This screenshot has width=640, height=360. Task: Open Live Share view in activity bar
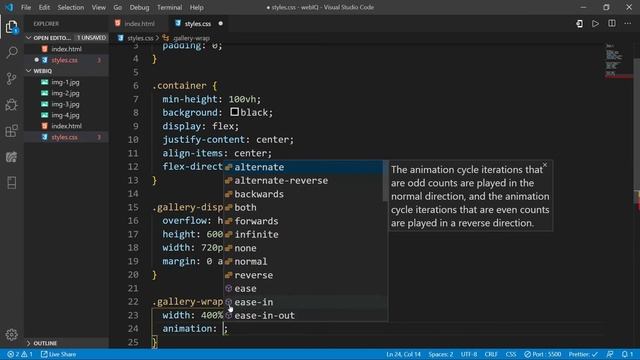[x=11, y=157]
